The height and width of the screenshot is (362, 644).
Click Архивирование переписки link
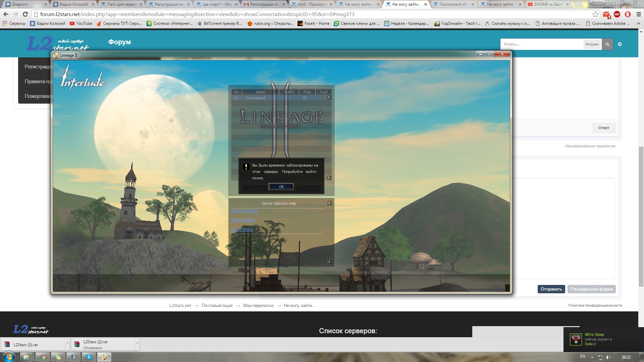(x=590, y=146)
